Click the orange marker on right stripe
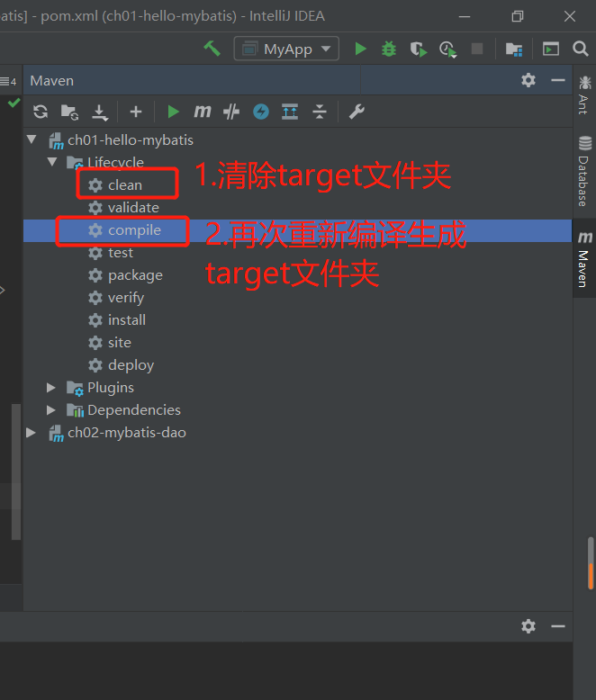This screenshot has height=700, width=596. pos(591,577)
